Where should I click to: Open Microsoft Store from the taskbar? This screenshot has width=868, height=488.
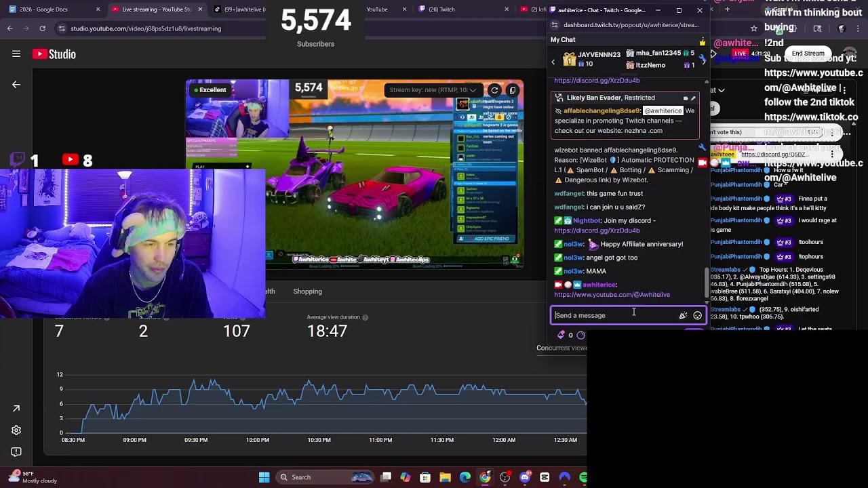coord(425,477)
